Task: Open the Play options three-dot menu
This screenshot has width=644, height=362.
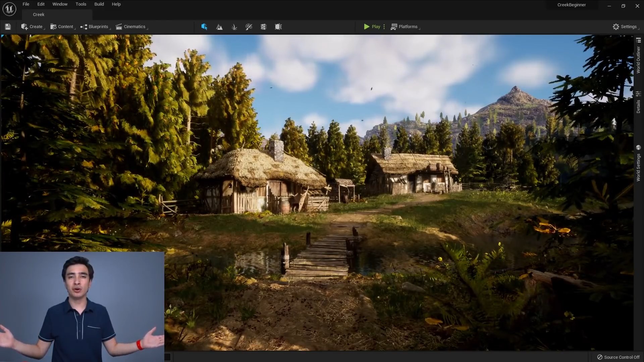Action: 384,27
